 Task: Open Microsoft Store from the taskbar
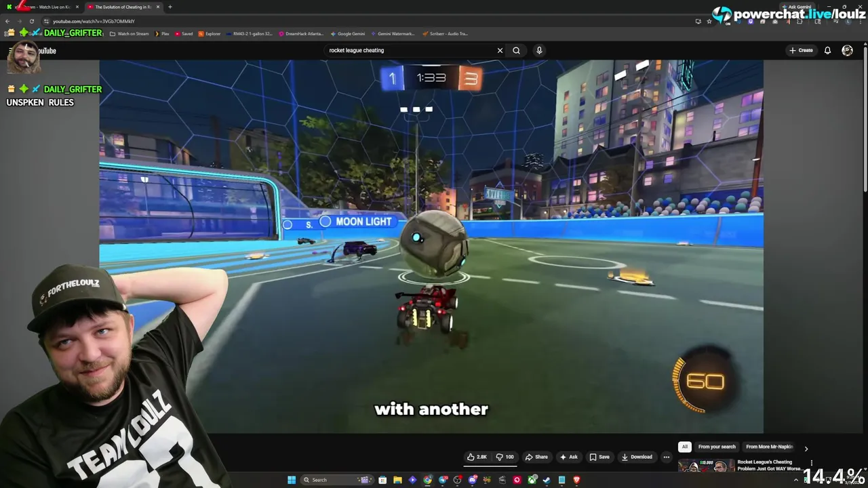[382, 480]
